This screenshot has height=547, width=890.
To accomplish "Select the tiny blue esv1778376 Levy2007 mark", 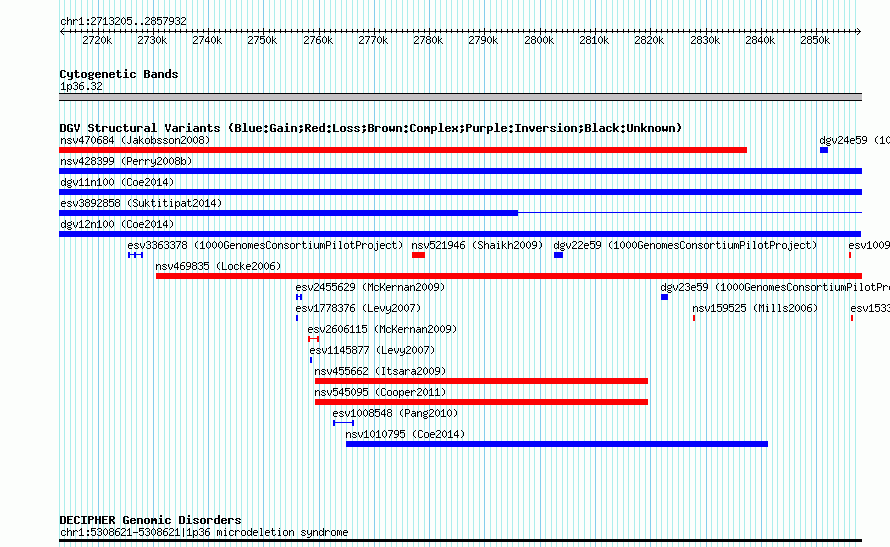I will coord(297,318).
